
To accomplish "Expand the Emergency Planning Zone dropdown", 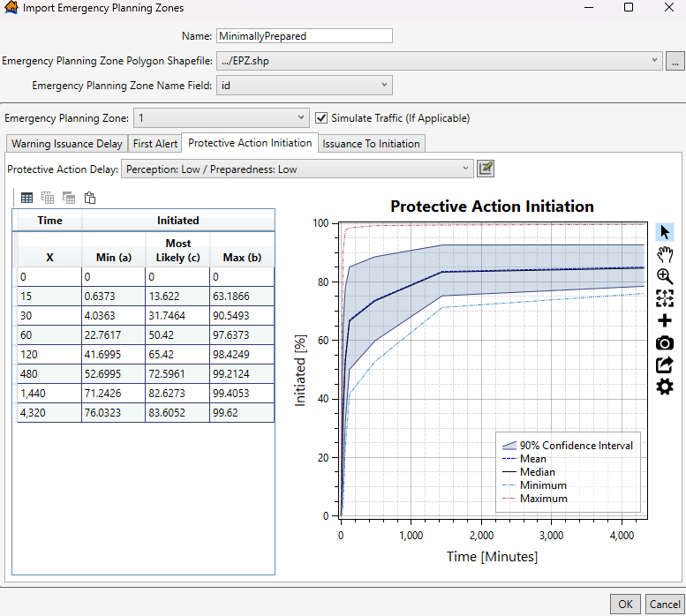I will (x=219, y=118).
